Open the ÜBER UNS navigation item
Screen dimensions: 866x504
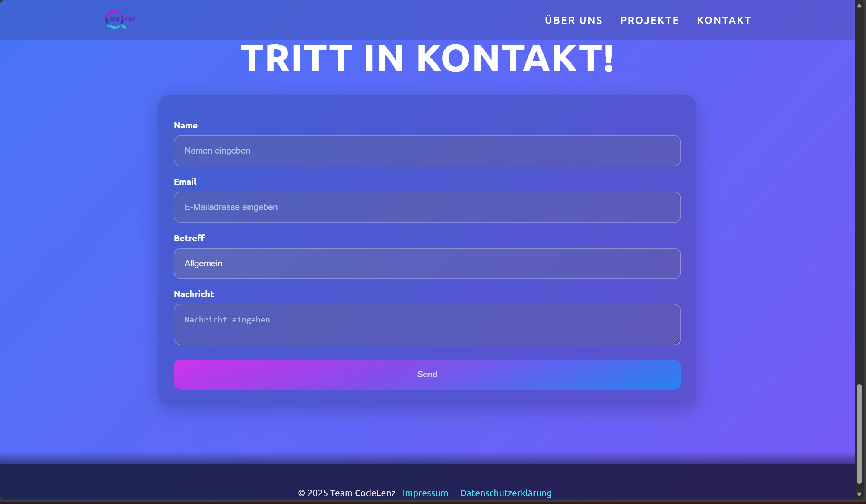pos(573,20)
